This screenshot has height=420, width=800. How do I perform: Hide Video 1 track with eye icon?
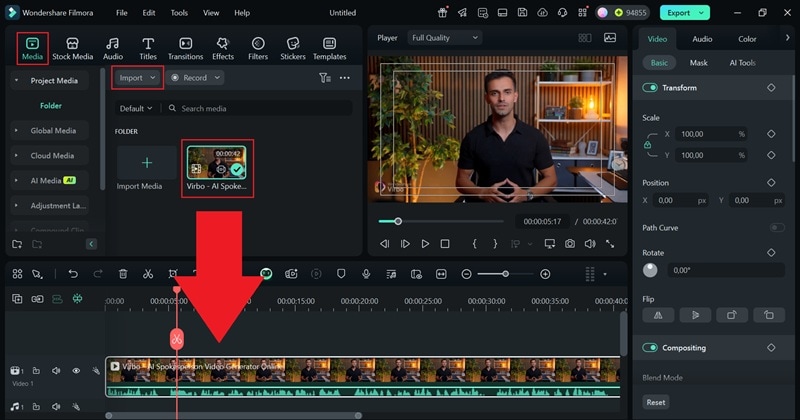76,371
